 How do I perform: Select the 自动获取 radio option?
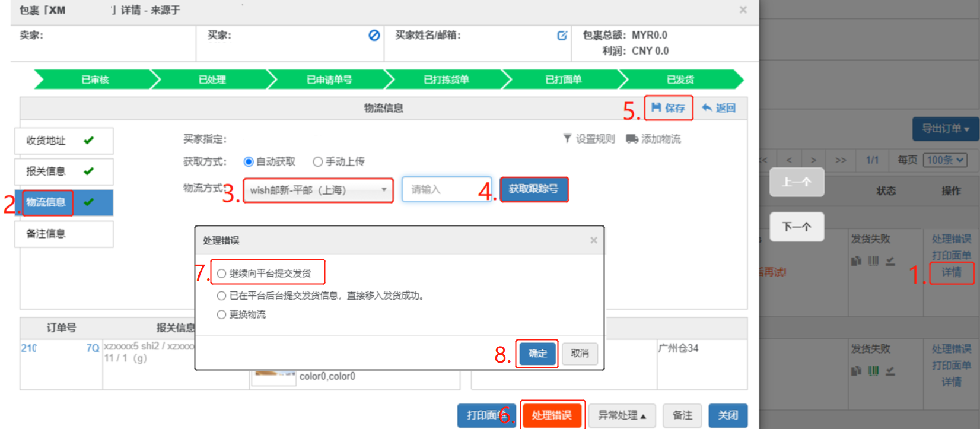(x=249, y=161)
